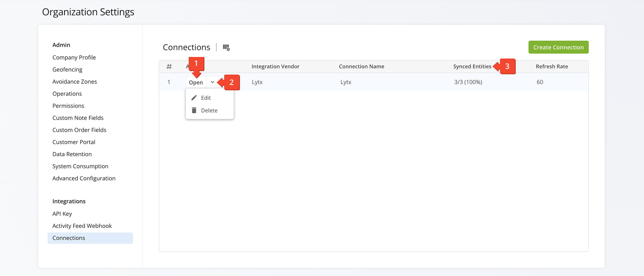The image size is (644, 276).
Task: Select the highlighted Connections sidebar item
Action: pos(69,238)
